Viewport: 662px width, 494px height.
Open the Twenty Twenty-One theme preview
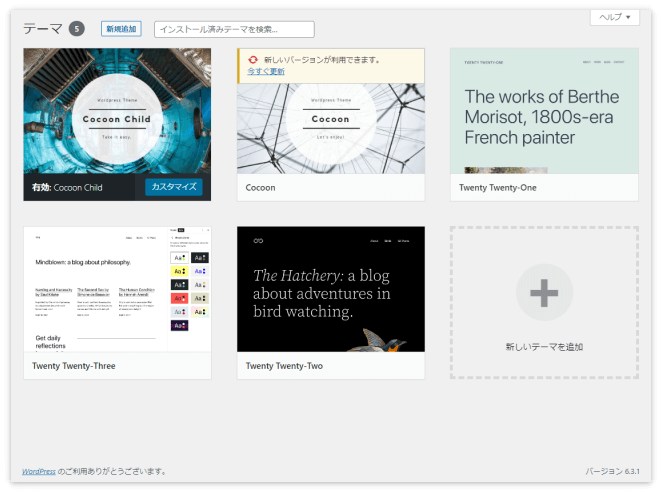click(x=544, y=111)
